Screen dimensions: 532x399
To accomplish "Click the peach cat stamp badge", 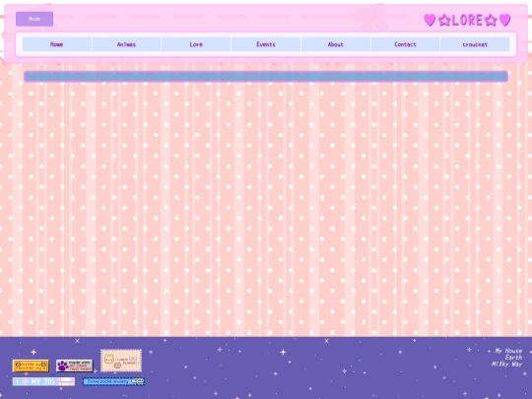I will [x=121, y=361].
